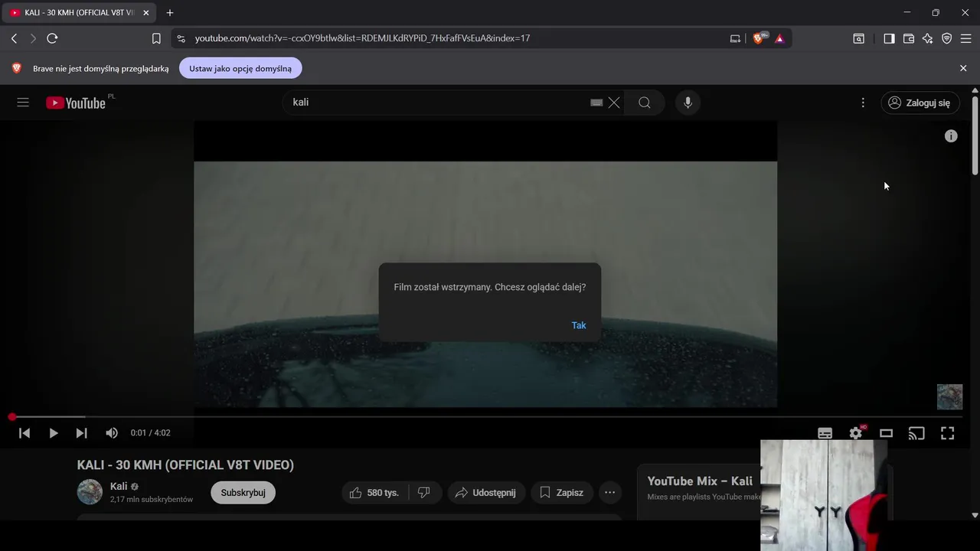Show video info card icon

click(951, 136)
